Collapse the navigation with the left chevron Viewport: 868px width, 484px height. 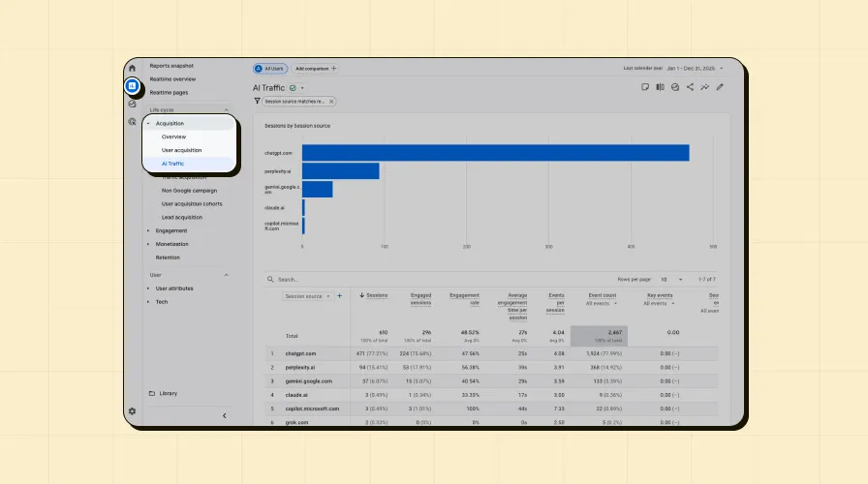pos(224,415)
